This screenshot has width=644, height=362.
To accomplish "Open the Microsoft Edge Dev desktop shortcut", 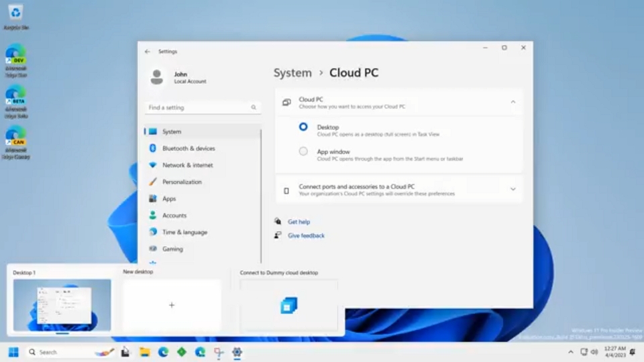I will [x=15, y=60].
